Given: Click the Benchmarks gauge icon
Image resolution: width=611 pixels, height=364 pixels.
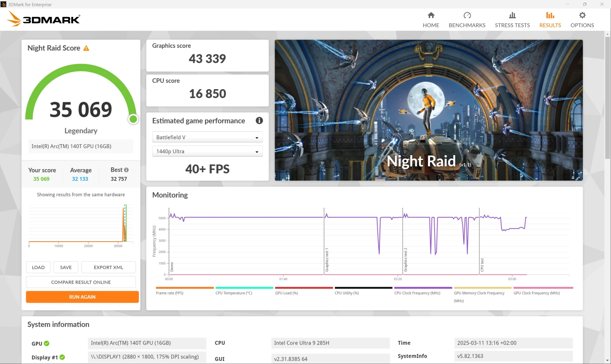Looking at the screenshot, I should (x=467, y=15).
